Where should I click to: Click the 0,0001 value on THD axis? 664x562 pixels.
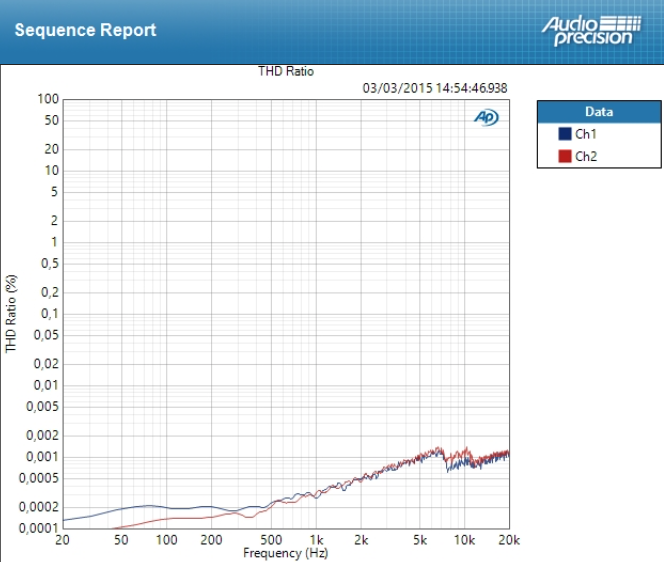(x=39, y=528)
